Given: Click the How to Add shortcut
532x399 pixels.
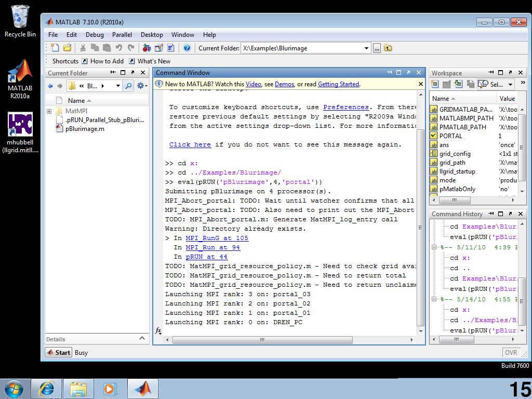Looking at the screenshot, I should pyautogui.click(x=103, y=61).
